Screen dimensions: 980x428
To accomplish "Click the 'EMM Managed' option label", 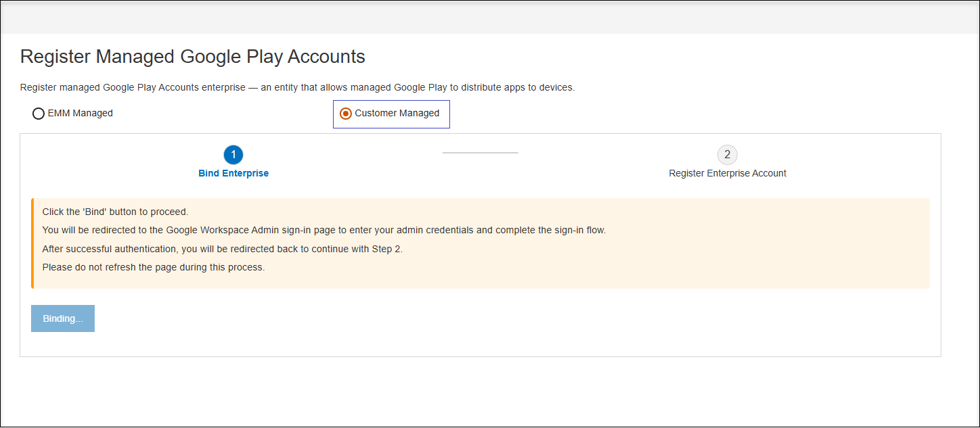I will click(x=80, y=114).
